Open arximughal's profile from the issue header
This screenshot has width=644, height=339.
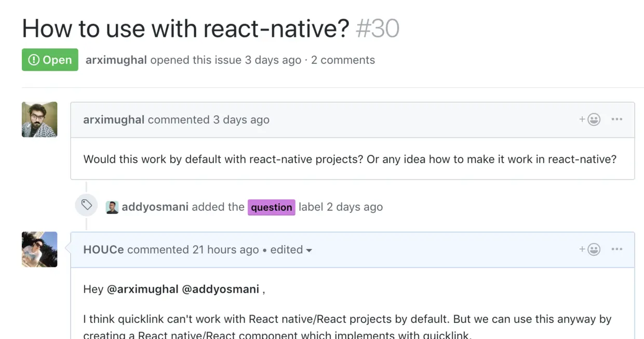point(116,60)
